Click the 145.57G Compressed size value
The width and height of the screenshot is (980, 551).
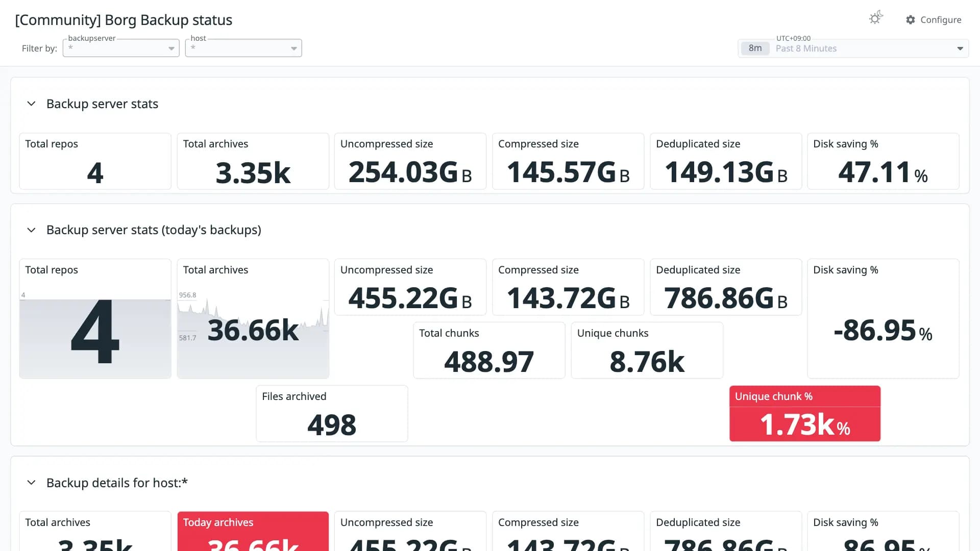[568, 172]
